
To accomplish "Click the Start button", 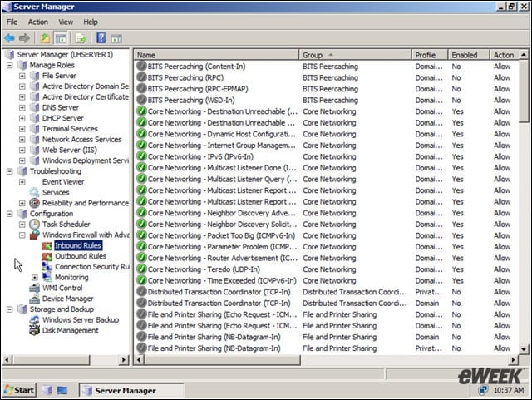I will [x=20, y=390].
